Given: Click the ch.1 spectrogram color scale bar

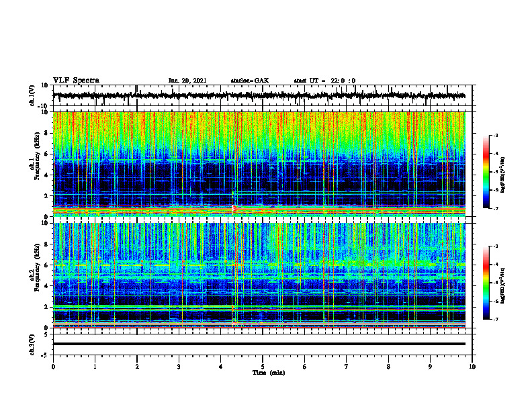Looking at the screenshot, I should (486, 172).
